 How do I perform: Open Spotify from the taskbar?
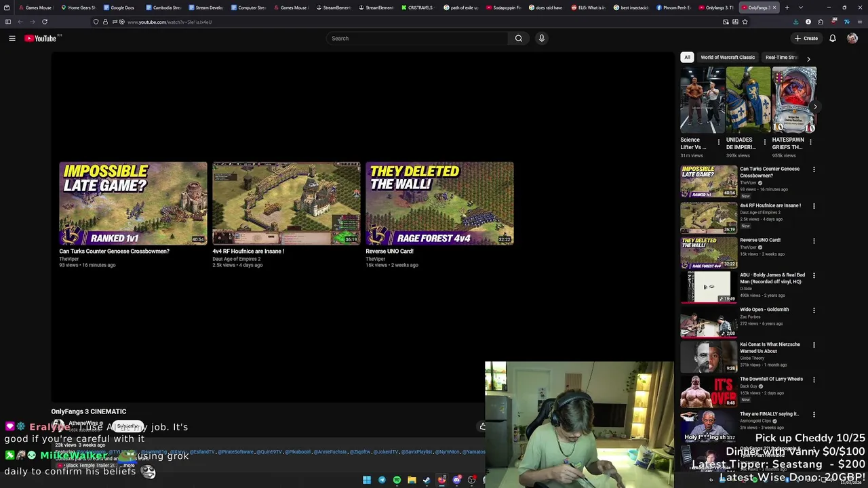click(397, 480)
